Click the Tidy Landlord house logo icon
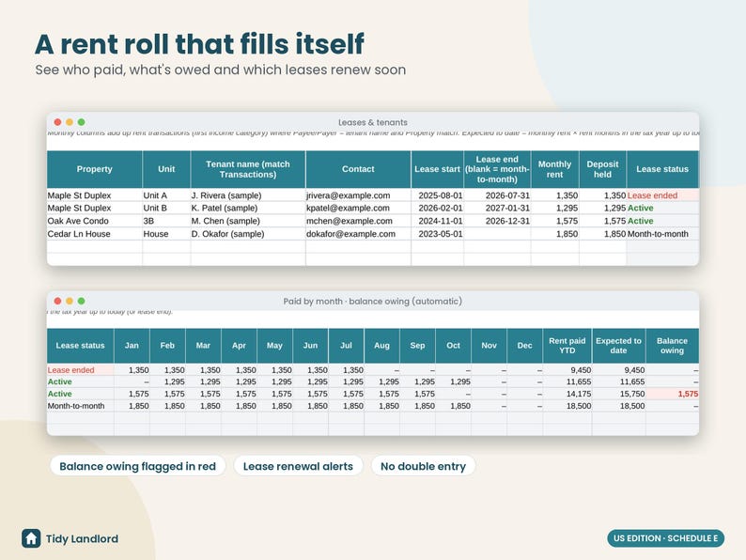Viewport: 746px width, 560px height. pyautogui.click(x=31, y=538)
